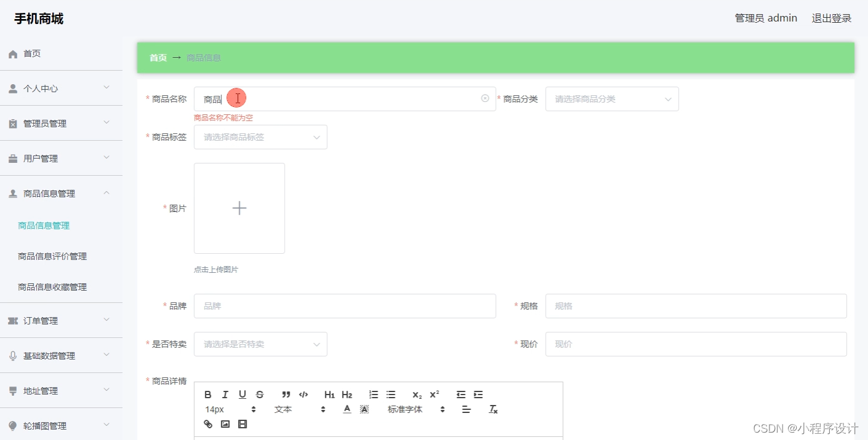Insert a blockquote with the quote icon
Viewport: 868px width, 440px height.
[x=286, y=395]
